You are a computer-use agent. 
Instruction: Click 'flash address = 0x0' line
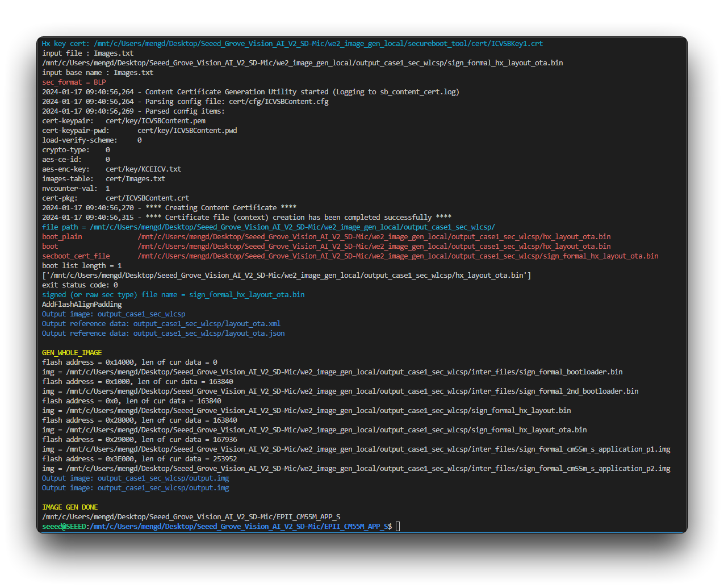[x=132, y=401]
